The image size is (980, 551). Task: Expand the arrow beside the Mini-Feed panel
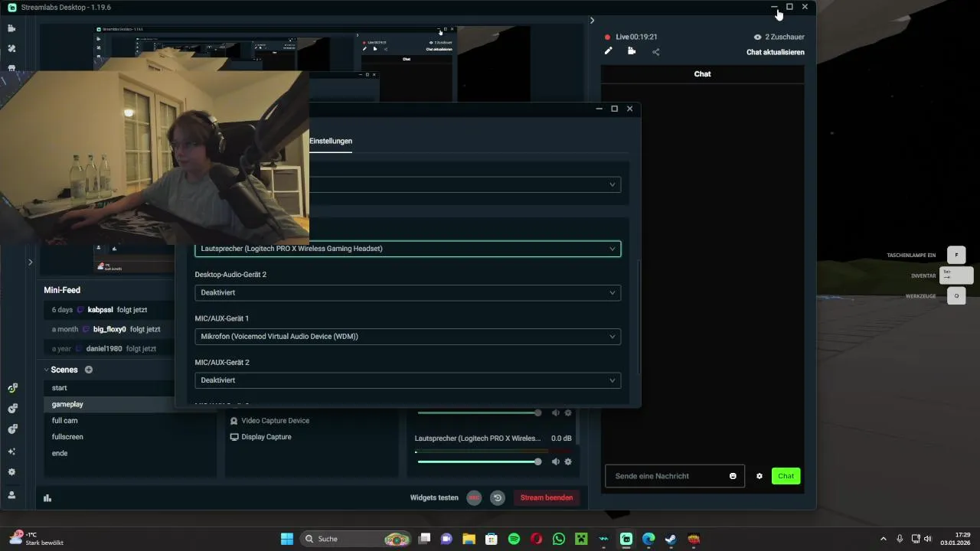31,262
